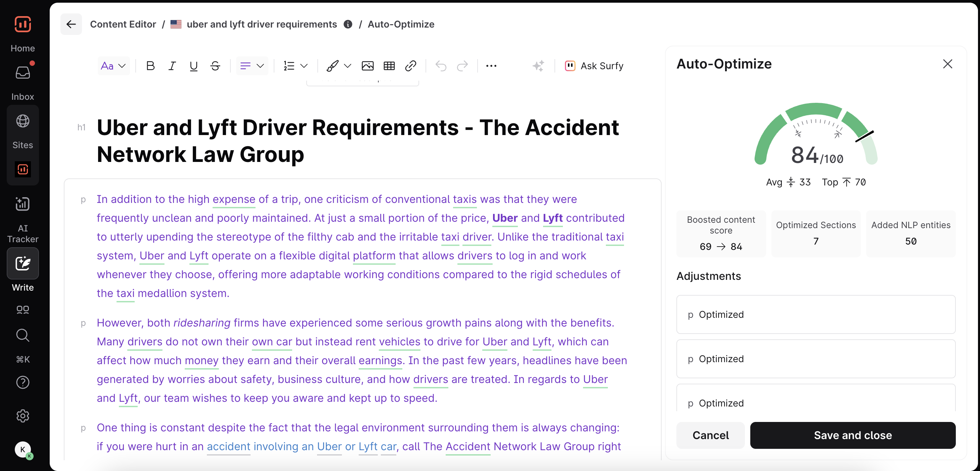Redo the last change
Image resolution: width=980 pixels, height=471 pixels.
(x=462, y=66)
